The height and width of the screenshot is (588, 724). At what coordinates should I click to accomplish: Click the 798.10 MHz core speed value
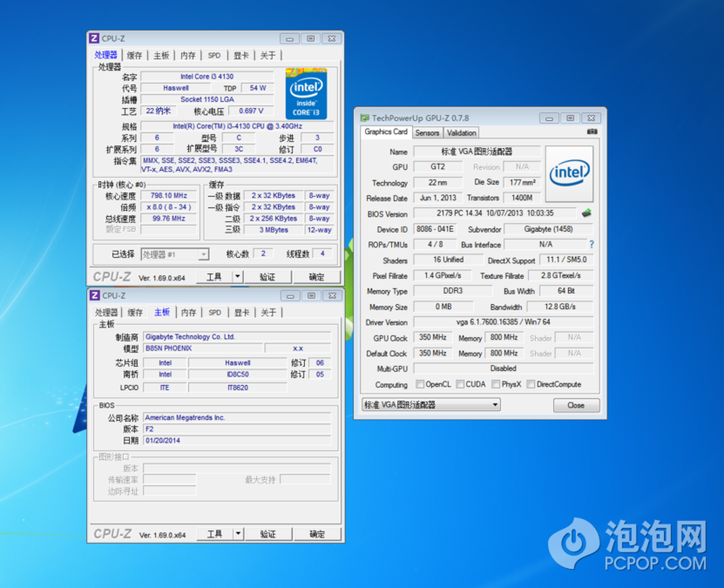tap(169, 196)
